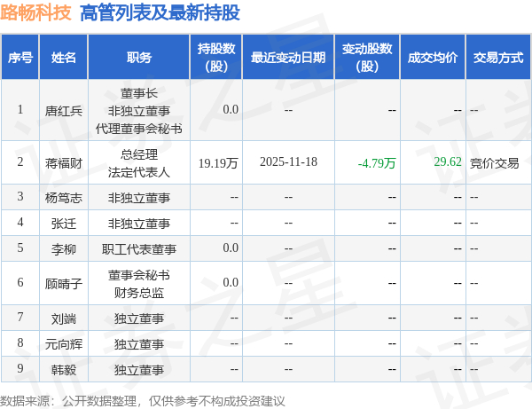This screenshot has width=532, height=409.
Task: Click 董事会秘书 in 顾晴子's row
Action: tap(139, 275)
